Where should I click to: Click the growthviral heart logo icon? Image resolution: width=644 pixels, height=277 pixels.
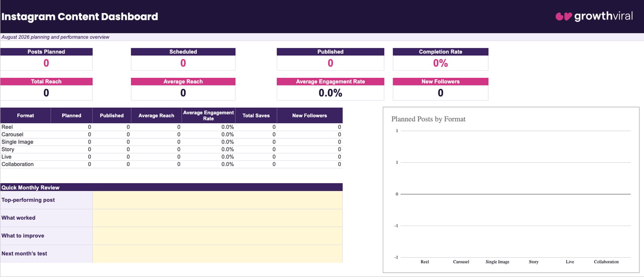[x=563, y=17]
